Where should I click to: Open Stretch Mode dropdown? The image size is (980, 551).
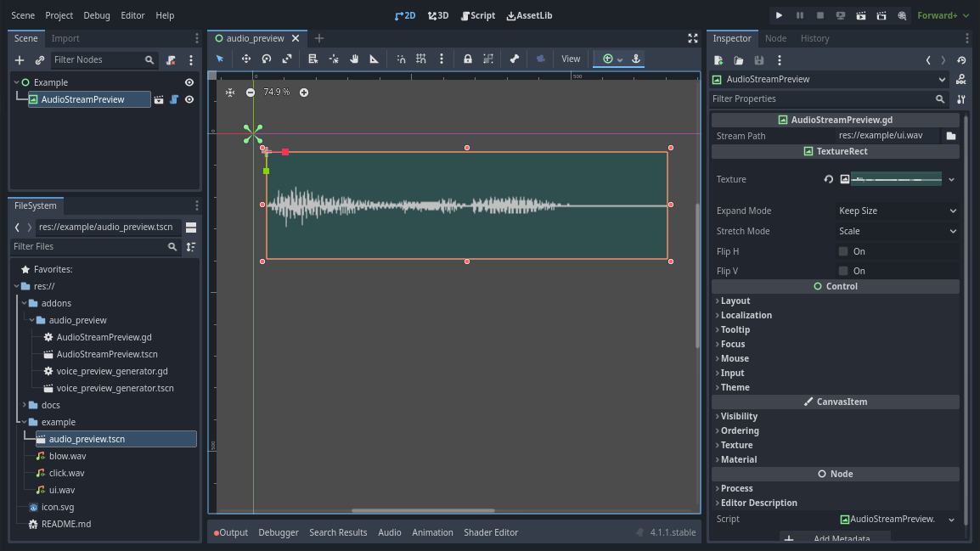(x=898, y=231)
